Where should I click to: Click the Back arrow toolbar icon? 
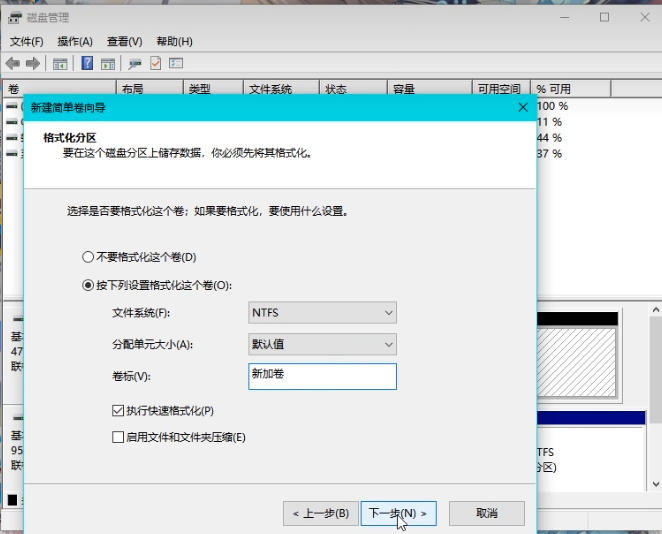tap(13, 64)
